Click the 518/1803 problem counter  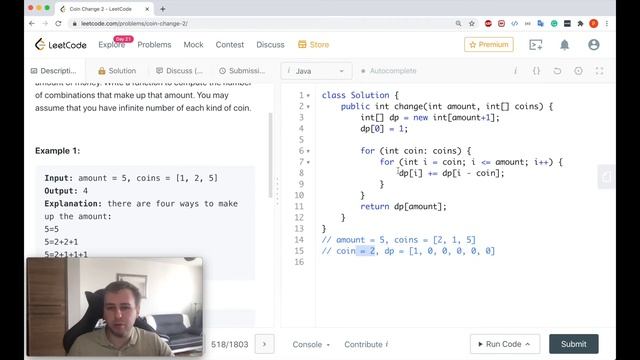tap(229, 344)
